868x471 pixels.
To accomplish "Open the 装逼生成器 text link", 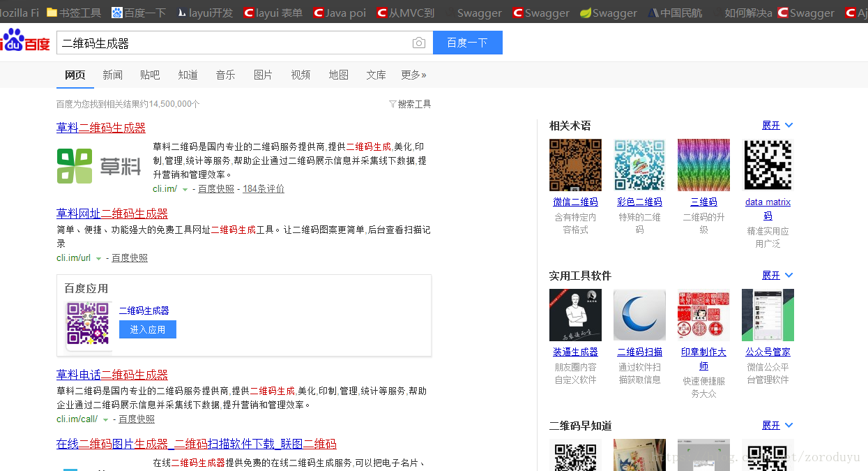I will tap(575, 352).
